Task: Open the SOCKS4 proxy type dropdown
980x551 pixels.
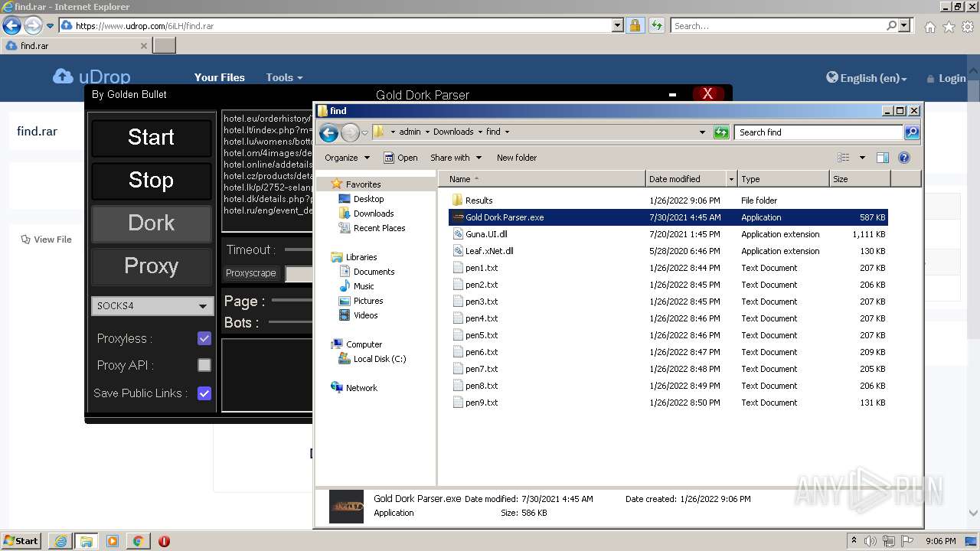Action: 152,306
